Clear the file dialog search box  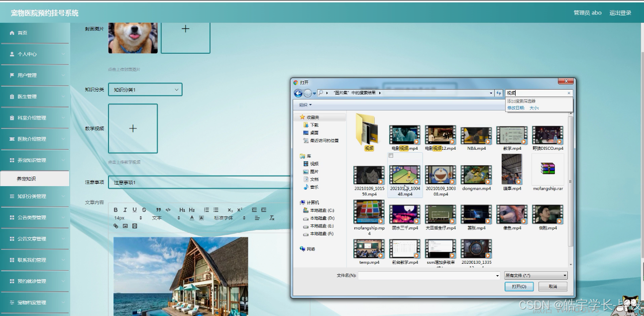tap(569, 93)
